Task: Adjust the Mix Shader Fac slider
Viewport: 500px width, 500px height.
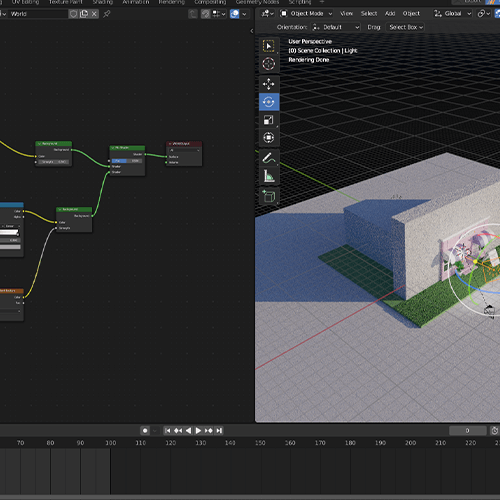Action: tap(127, 161)
